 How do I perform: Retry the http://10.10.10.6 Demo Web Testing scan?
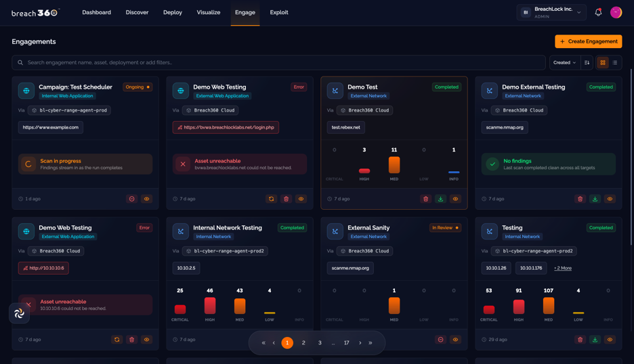117,340
